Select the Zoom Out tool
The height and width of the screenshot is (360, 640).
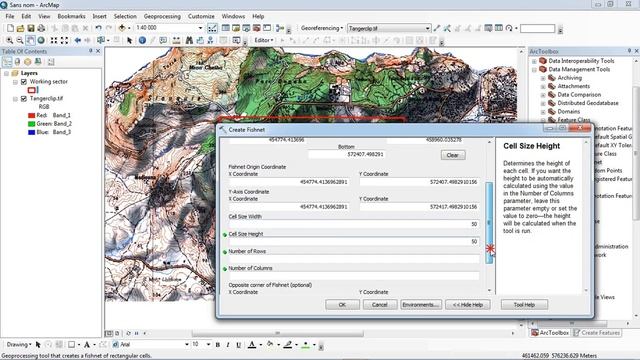coord(20,40)
